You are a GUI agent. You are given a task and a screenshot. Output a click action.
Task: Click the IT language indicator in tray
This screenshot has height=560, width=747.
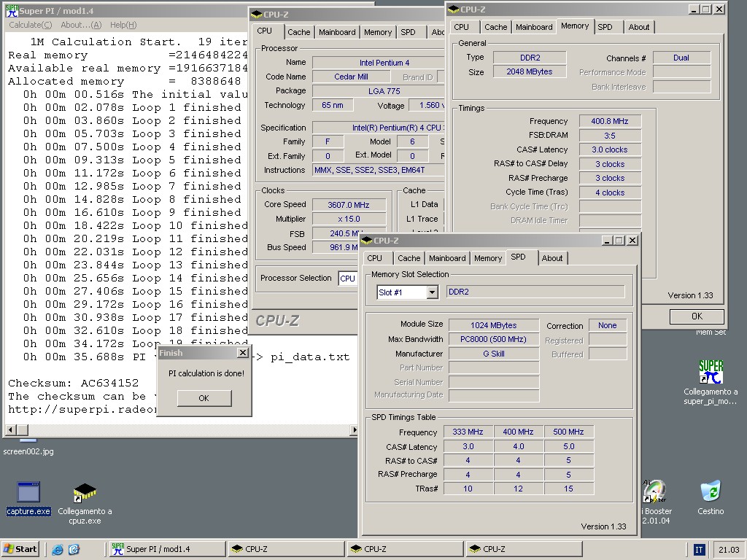pos(699,550)
